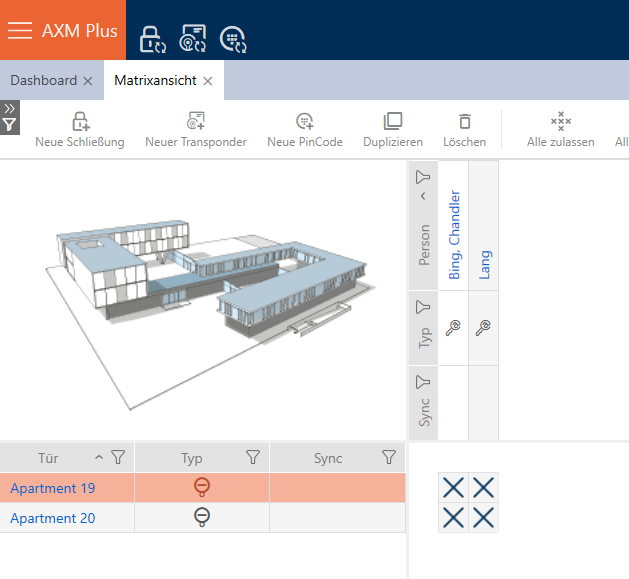
Task: Click Neue PinCode toolbar button
Action: coord(305,130)
